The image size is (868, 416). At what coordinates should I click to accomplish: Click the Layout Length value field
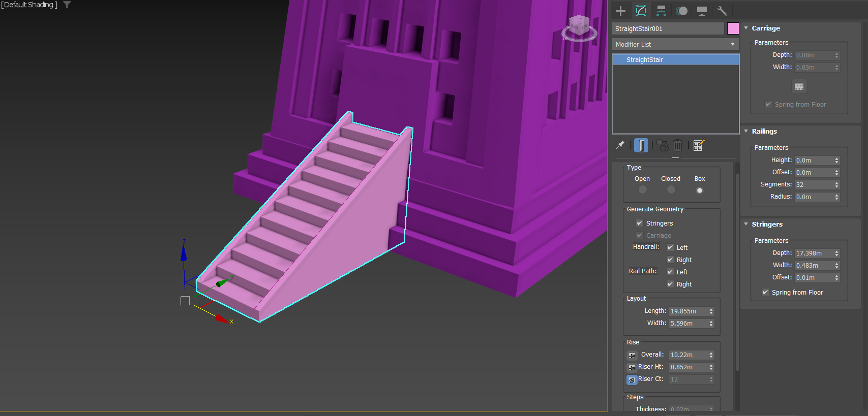pyautogui.click(x=689, y=311)
